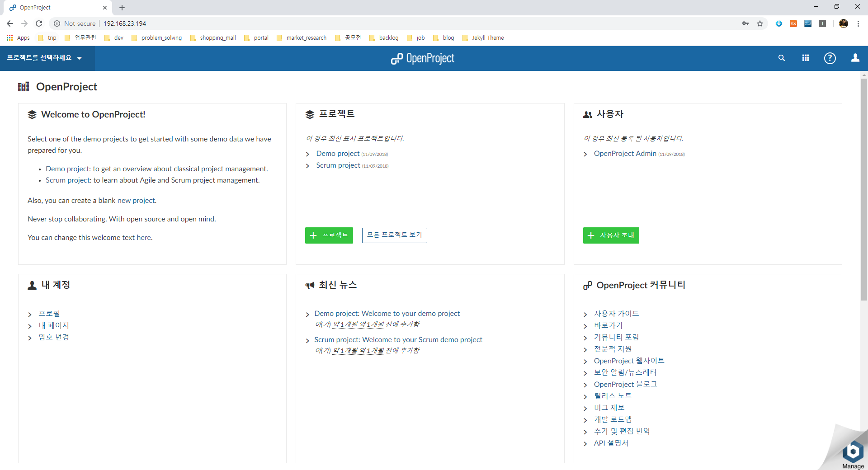Open OpenProject Admin user link

[625, 154]
